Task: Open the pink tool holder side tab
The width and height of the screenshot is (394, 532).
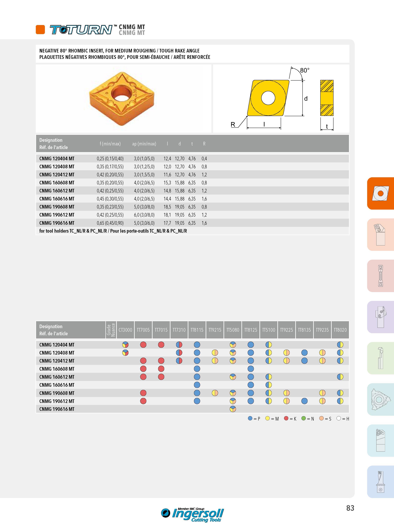Action: 380,235
